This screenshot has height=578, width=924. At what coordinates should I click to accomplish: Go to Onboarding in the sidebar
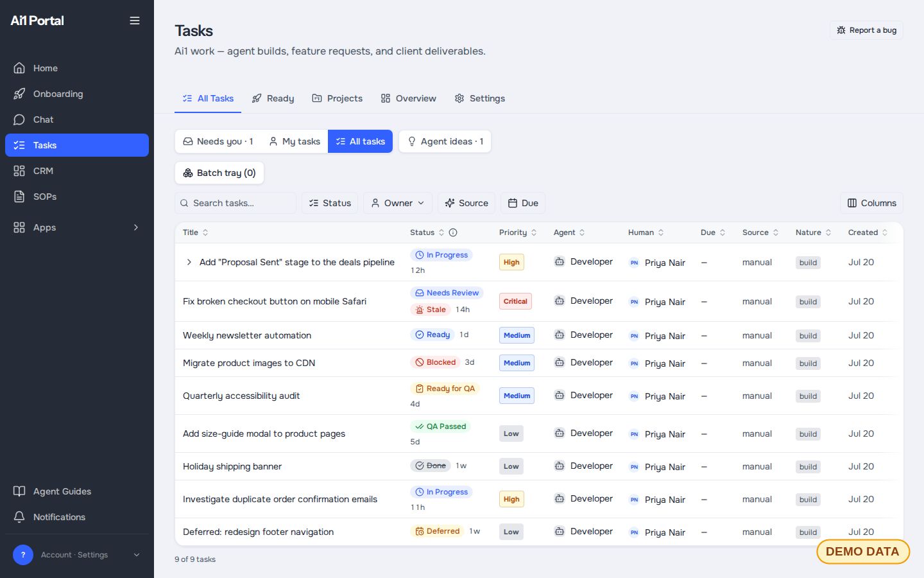(77, 94)
